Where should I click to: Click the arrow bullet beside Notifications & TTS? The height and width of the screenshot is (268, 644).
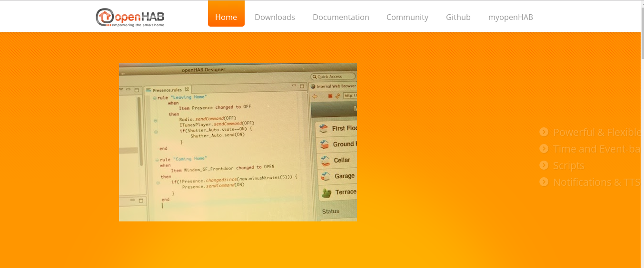(x=544, y=182)
